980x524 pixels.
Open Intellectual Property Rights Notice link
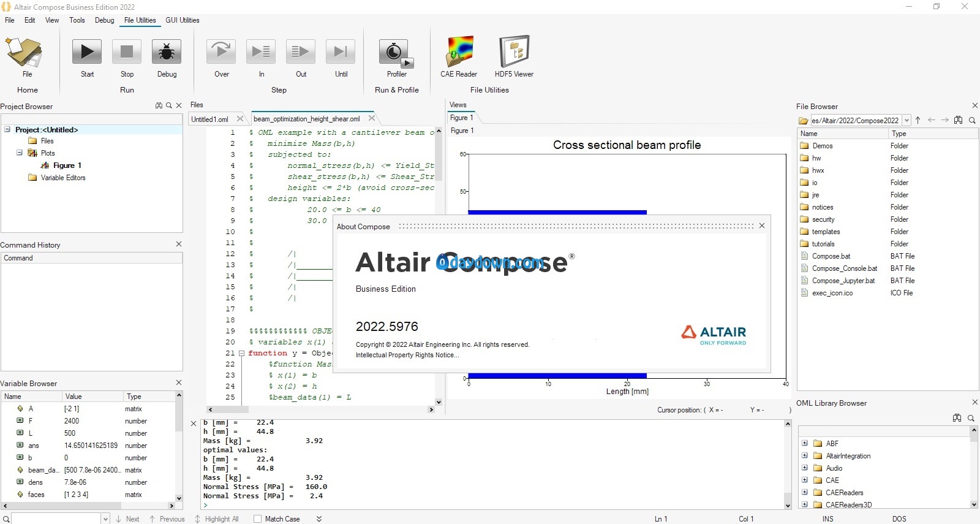pos(407,355)
